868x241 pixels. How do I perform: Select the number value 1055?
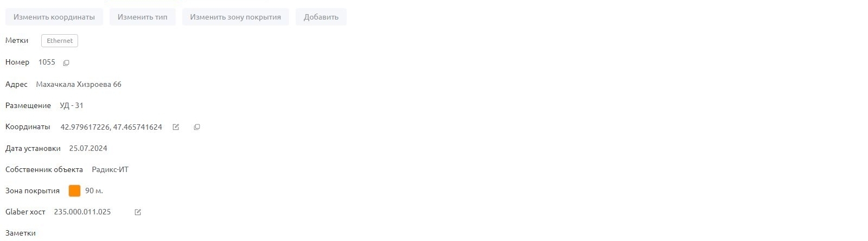[x=47, y=62]
